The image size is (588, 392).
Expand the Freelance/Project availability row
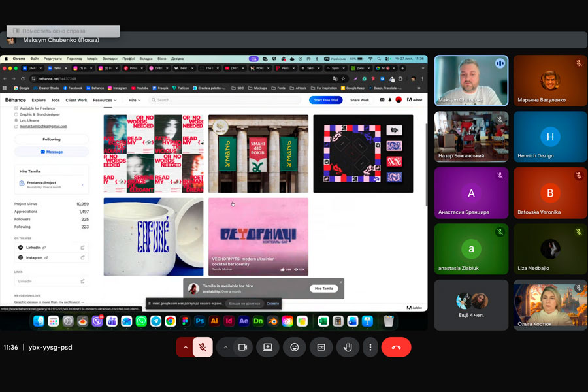[x=52, y=184]
